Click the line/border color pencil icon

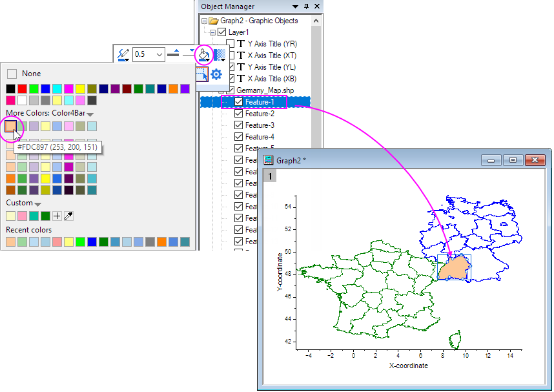pyautogui.click(x=124, y=54)
